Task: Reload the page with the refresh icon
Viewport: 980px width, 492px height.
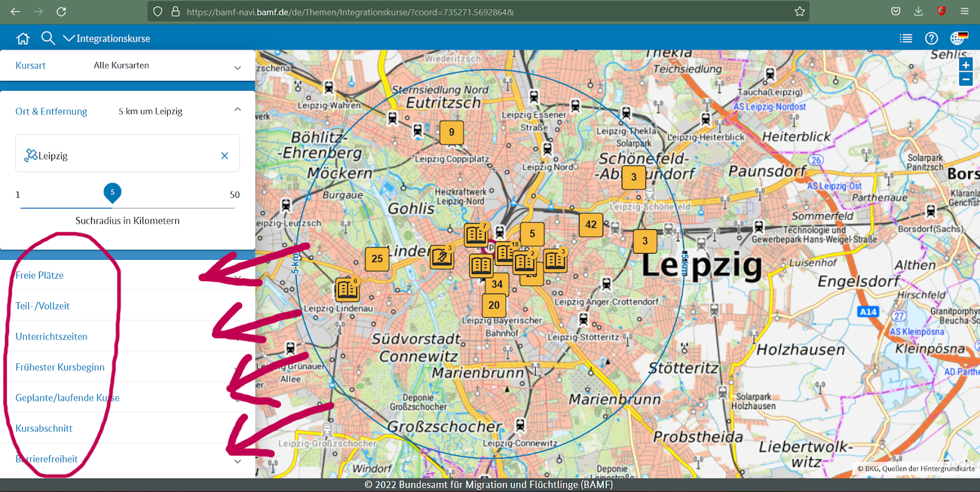Action: (61, 12)
